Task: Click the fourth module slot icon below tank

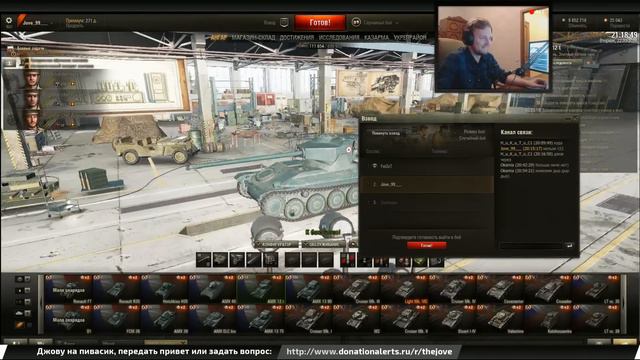Action: (x=253, y=260)
